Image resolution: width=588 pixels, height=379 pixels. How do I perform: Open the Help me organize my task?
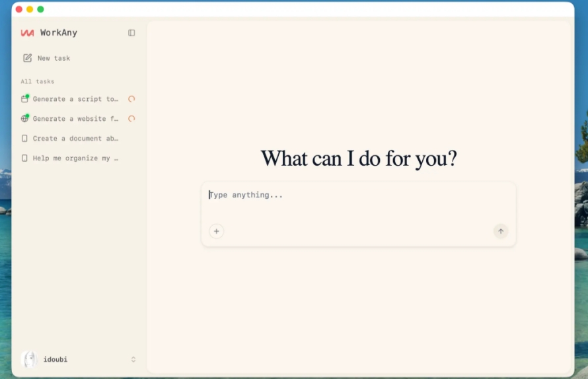(x=75, y=158)
